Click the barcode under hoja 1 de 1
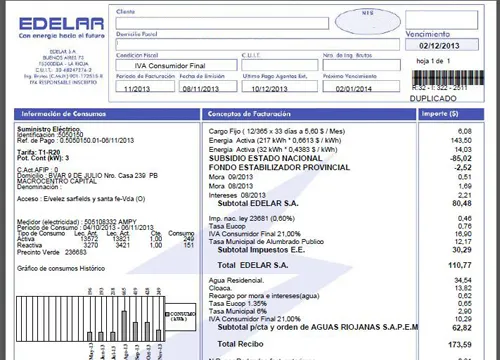Screen dimensions: 500x360 (x=448, y=78)
